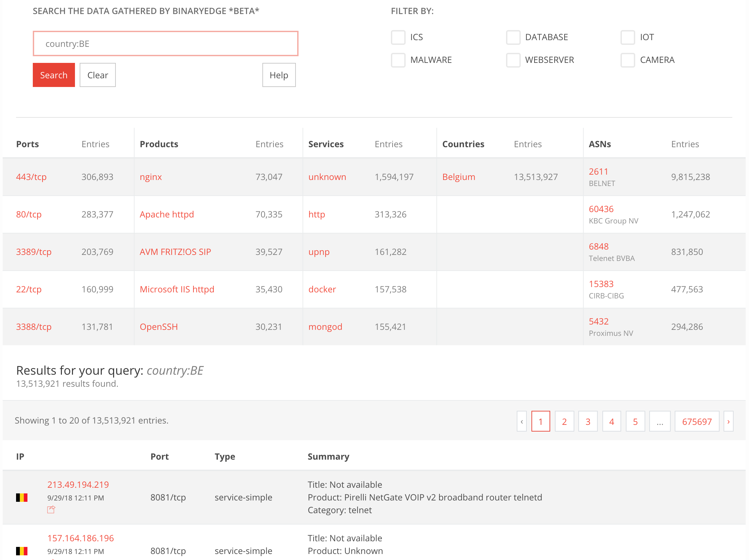The height and width of the screenshot is (560, 749).
Task: Check the MALWARE filter box
Action: (x=398, y=60)
